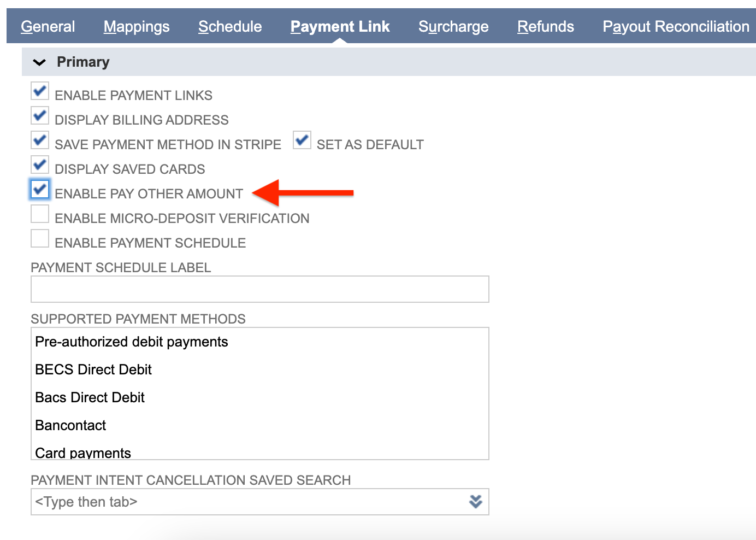Screen dimensions: 756x540
Task: Collapse the Primary section chevron
Action: tap(39, 62)
